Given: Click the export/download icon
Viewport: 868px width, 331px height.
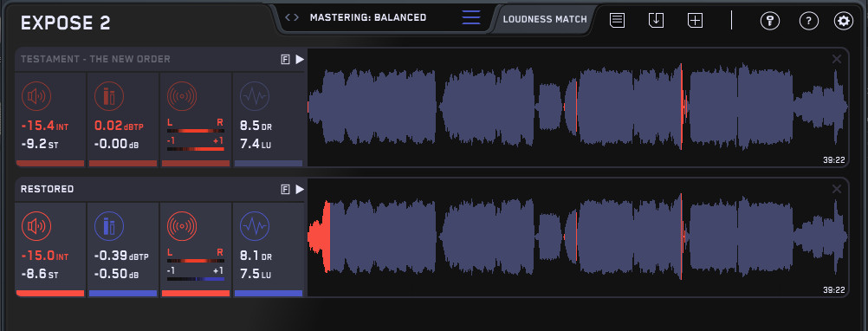Looking at the screenshot, I should pos(656,21).
